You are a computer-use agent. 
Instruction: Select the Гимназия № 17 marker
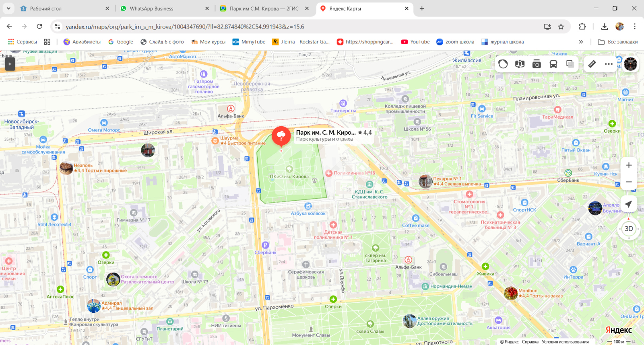point(134,213)
